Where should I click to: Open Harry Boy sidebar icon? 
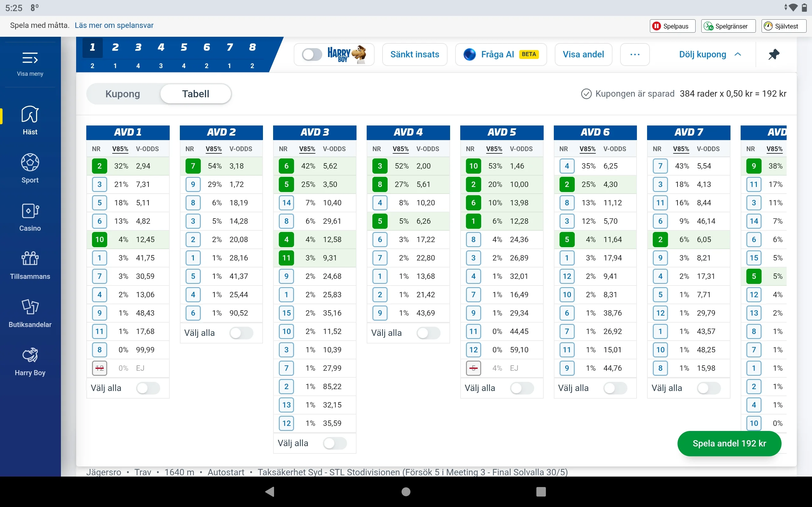(x=30, y=355)
